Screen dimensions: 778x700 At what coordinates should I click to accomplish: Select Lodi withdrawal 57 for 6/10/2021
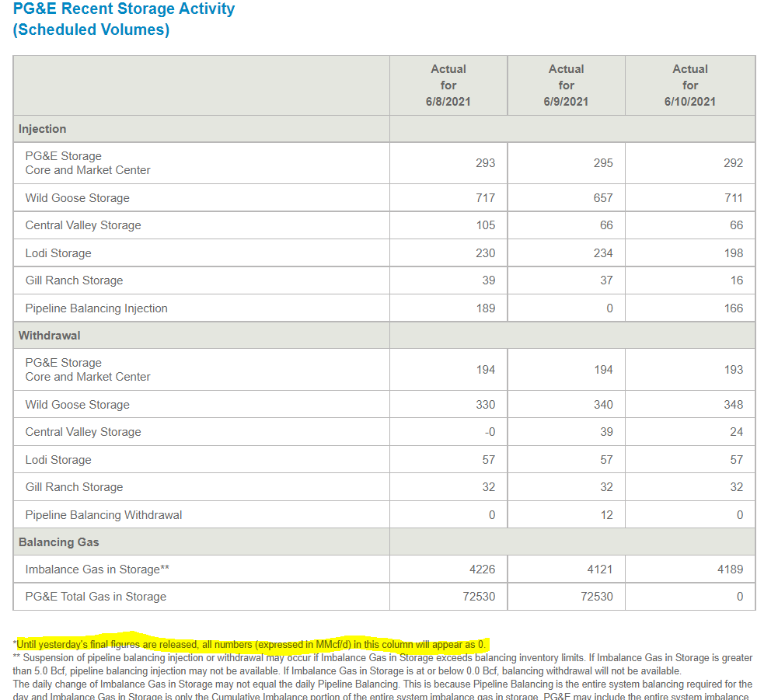click(x=736, y=460)
